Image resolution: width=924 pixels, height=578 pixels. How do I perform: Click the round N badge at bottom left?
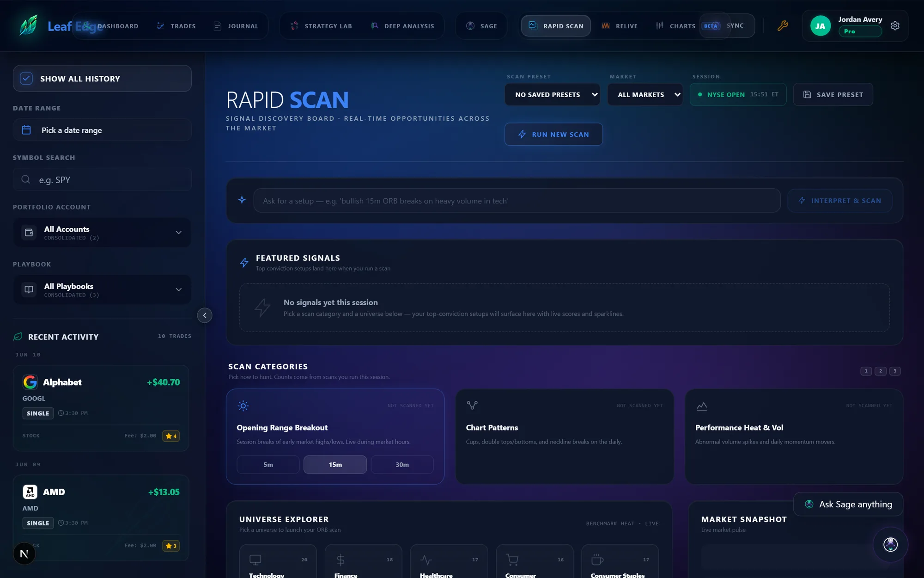24,553
